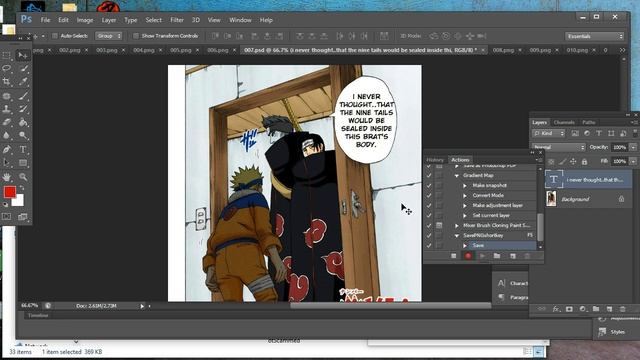The image size is (640, 360).
Task: Open the Character panel button
Action: [x=513, y=283]
